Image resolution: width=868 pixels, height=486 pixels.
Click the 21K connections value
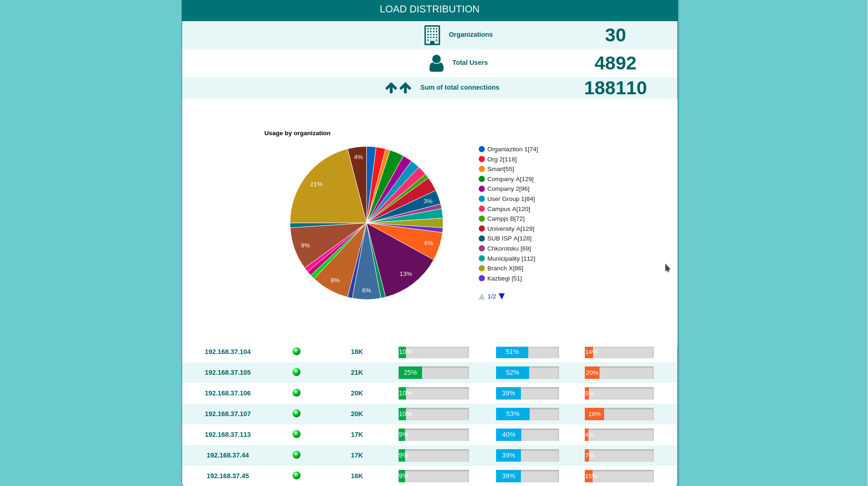point(357,372)
